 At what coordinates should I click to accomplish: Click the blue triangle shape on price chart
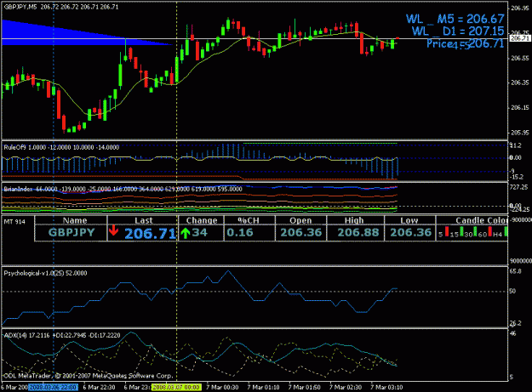pos(68,34)
